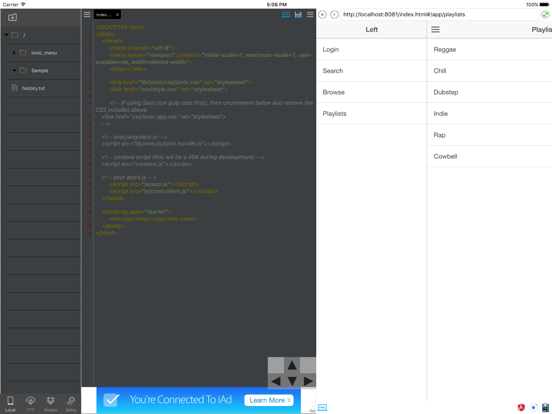Click the URL address field
This screenshot has height=414, width=552.
(x=440, y=14)
